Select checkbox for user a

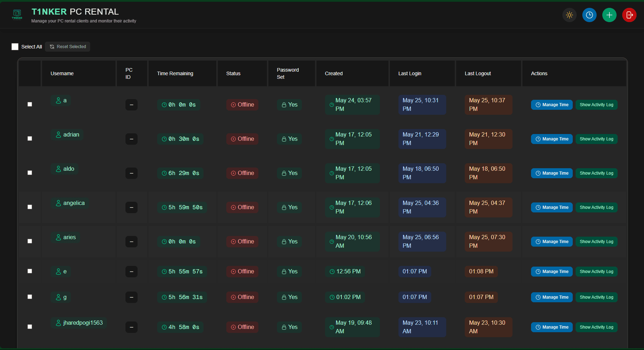click(30, 104)
